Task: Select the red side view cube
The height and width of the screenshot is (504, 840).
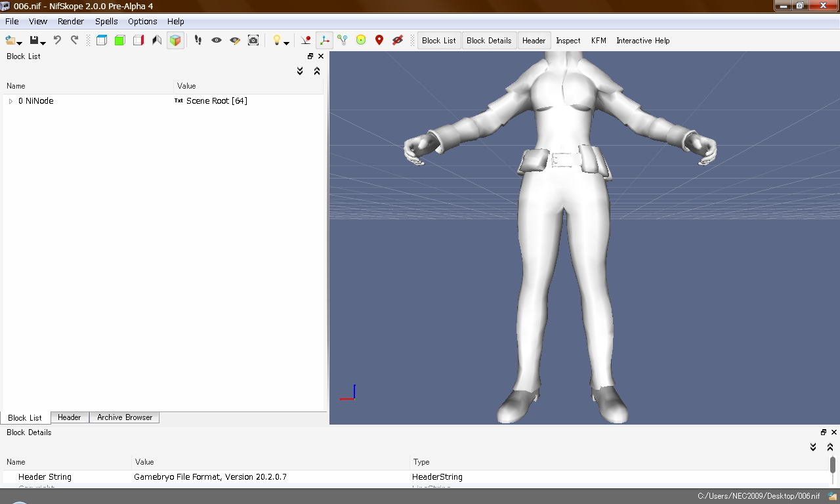Action: click(138, 40)
